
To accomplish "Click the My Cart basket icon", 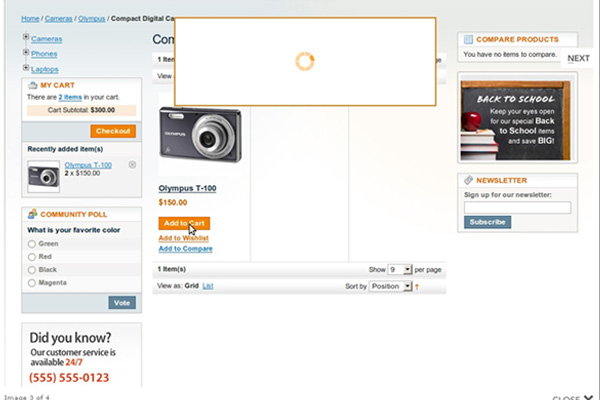I will (x=33, y=85).
